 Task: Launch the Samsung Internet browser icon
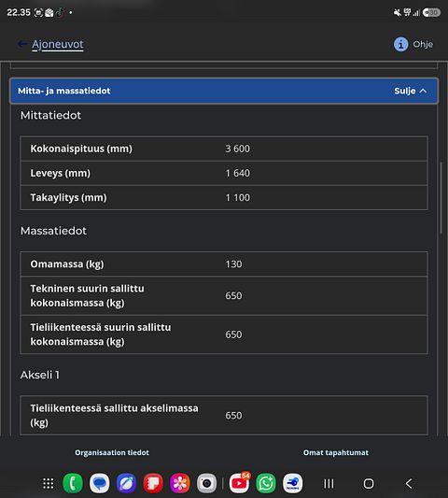point(126,483)
